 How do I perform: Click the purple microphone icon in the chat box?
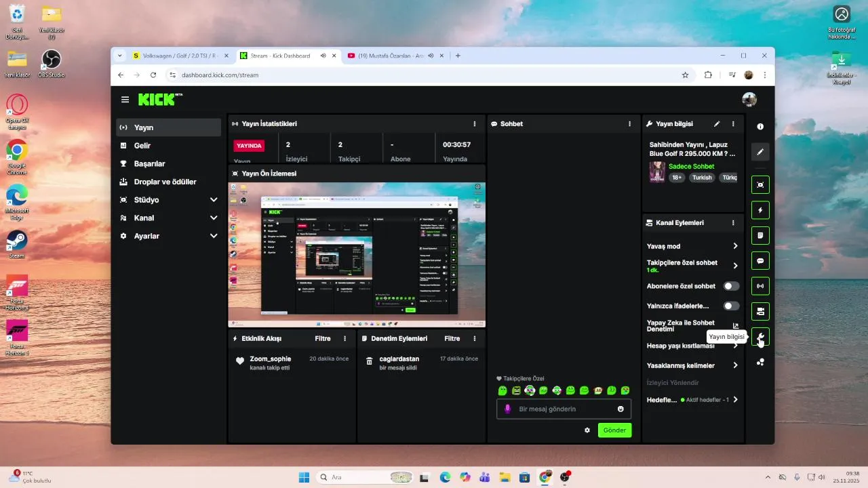click(x=507, y=409)
